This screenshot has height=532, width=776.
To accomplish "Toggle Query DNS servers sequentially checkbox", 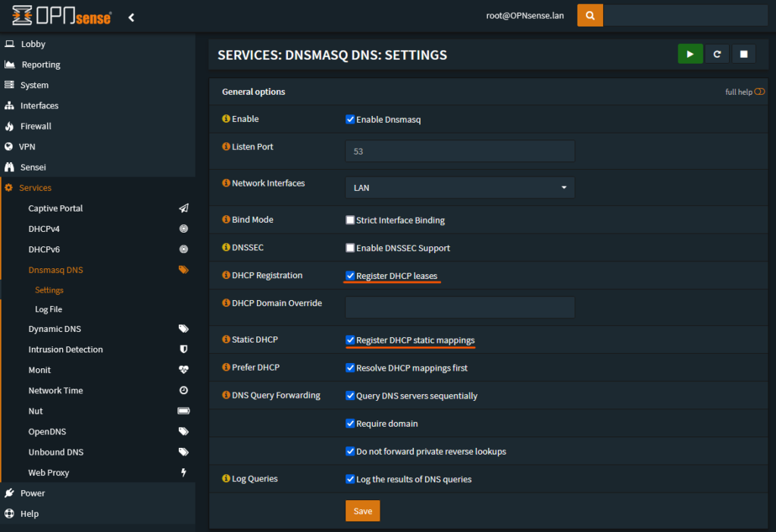I will point(350,396).
